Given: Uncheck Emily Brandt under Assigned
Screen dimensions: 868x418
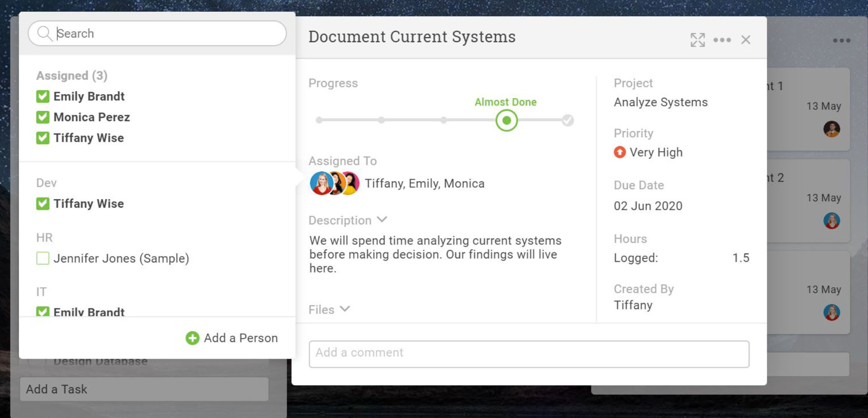Looking at the screenshot, I should point(43,96).
